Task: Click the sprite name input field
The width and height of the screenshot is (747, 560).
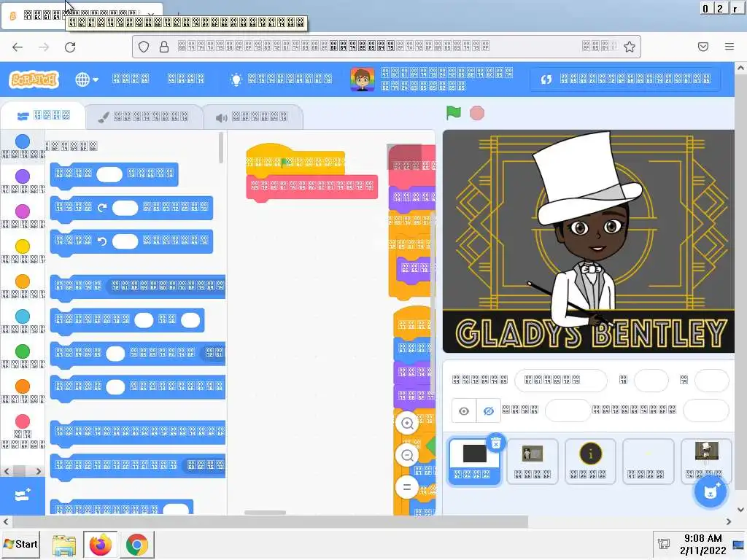Action: [x=561, y=380]
